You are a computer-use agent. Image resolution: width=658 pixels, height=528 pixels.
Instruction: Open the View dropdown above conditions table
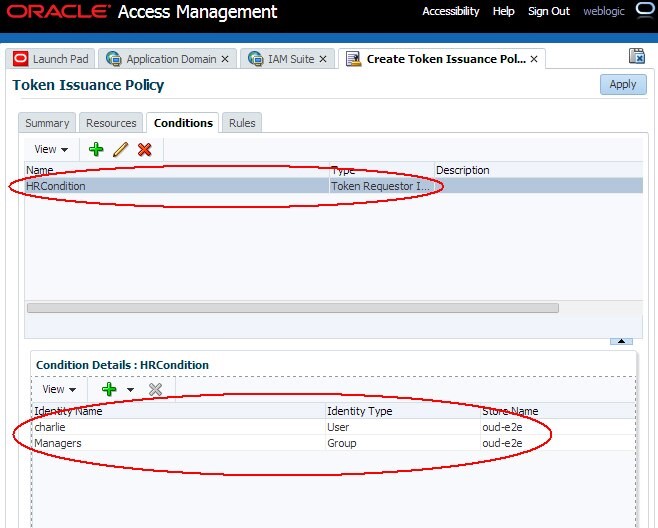(x=51, y=149)
